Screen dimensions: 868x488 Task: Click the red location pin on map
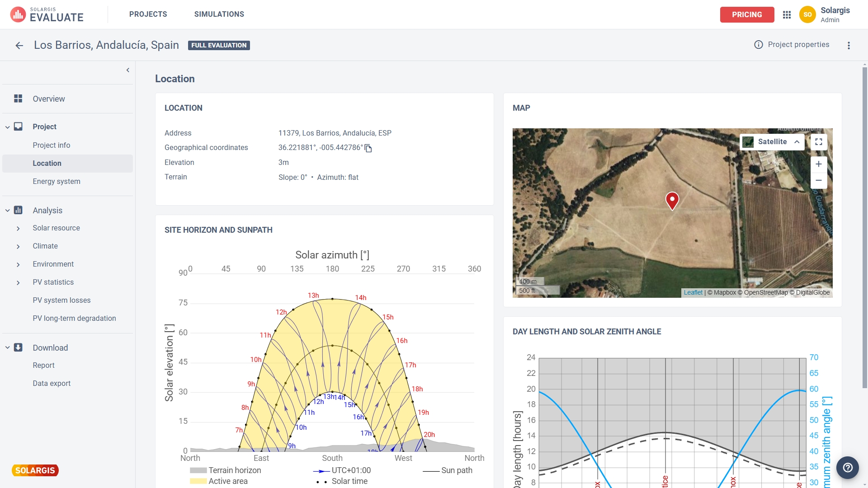(x=672, y=201)
